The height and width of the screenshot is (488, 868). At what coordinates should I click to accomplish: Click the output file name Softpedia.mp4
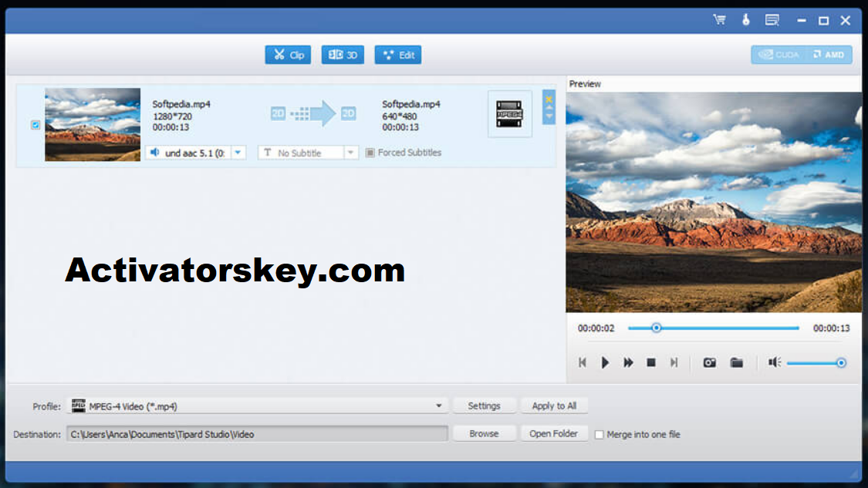point(410,104)
